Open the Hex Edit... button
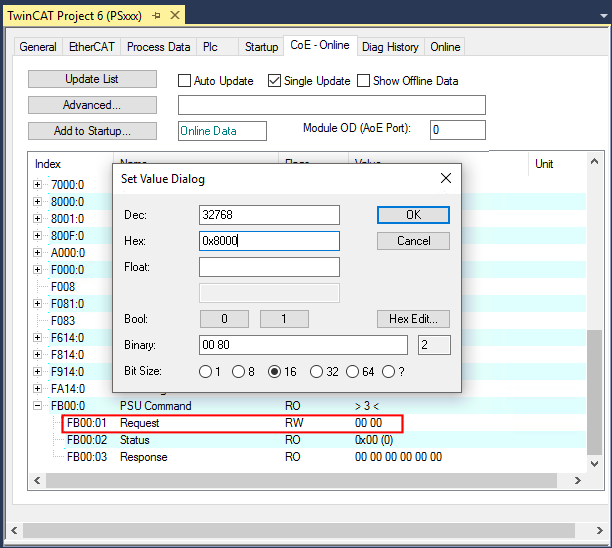 [413, 319]
